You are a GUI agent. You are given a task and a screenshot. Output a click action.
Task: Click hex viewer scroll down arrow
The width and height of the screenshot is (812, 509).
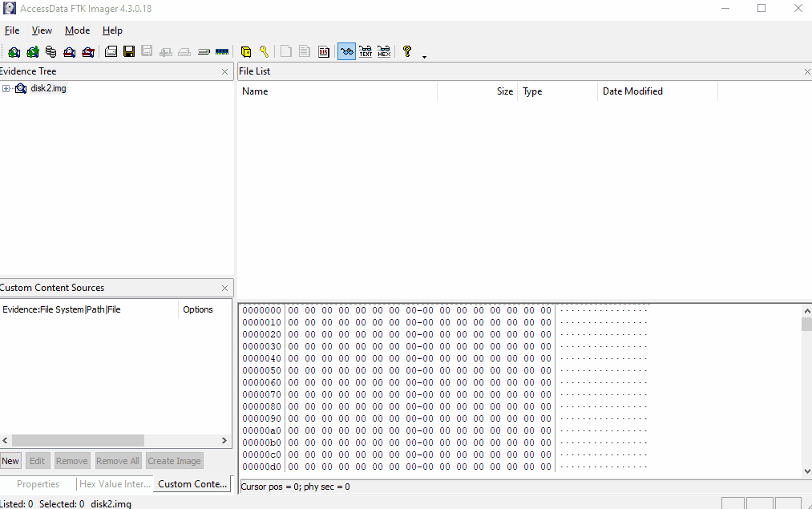click(x=807, y=471)
